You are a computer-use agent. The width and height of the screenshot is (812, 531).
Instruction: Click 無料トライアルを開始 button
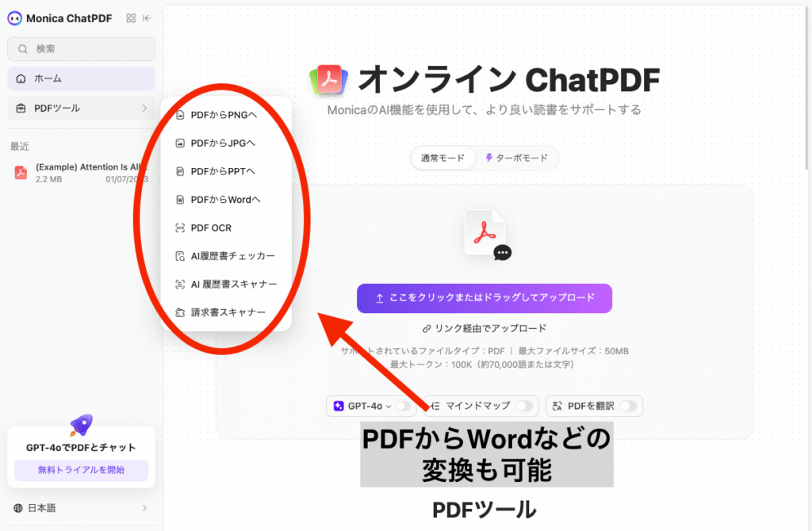point(82,471)
